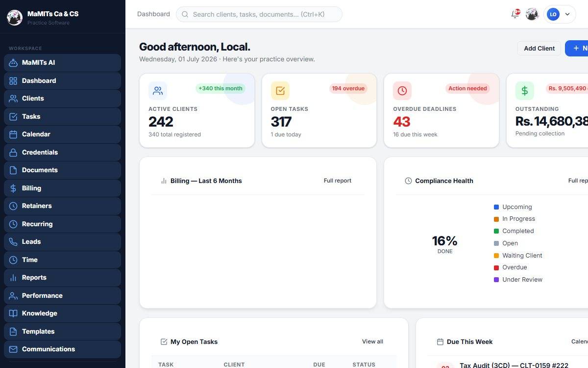The height and width of the screenshot is (368, 588).
Task: Navigate to the Knowledge menu item
Action: point(62,314)
